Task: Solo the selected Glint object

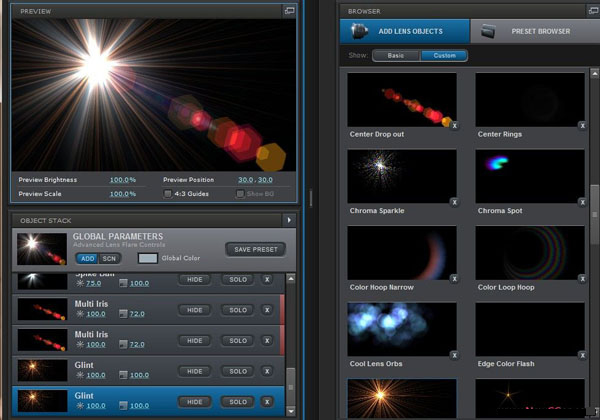Action: click(x=237, y=402)
